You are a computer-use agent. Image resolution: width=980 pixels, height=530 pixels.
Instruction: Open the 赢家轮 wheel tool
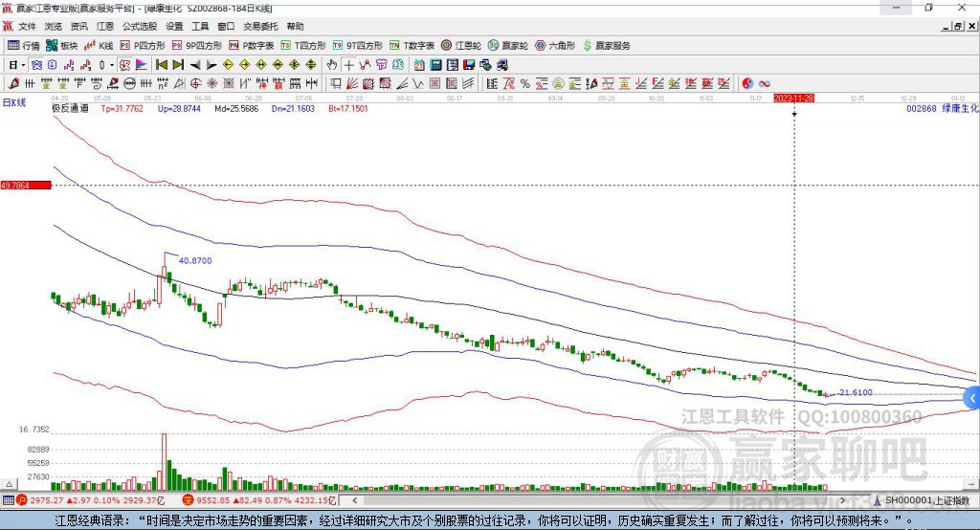[508, 46]
